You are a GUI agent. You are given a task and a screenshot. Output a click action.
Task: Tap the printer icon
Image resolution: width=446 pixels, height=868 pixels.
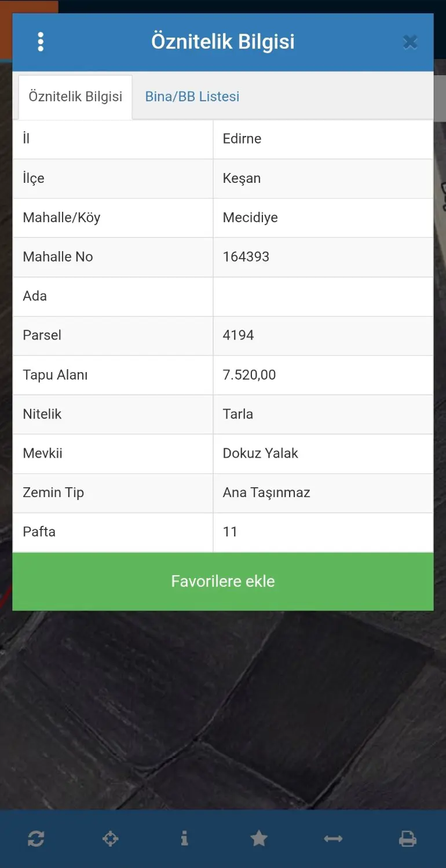click(408, 838)
